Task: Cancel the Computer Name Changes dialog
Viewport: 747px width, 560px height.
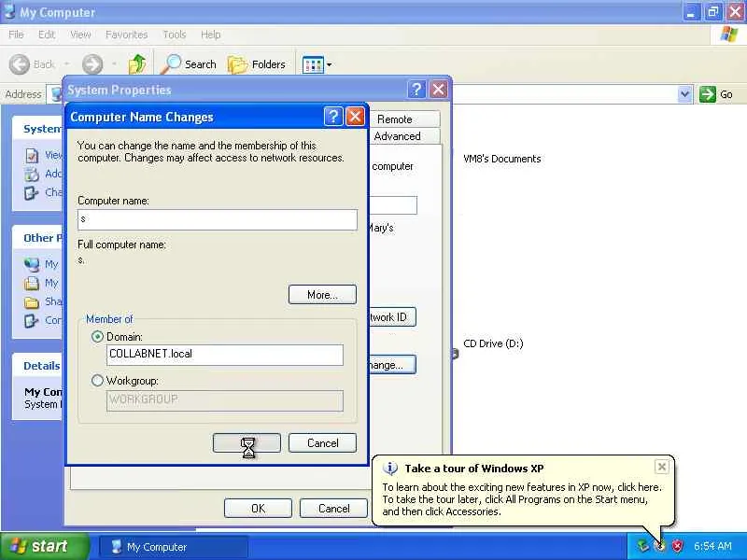Action: click(x=322, y=442)
